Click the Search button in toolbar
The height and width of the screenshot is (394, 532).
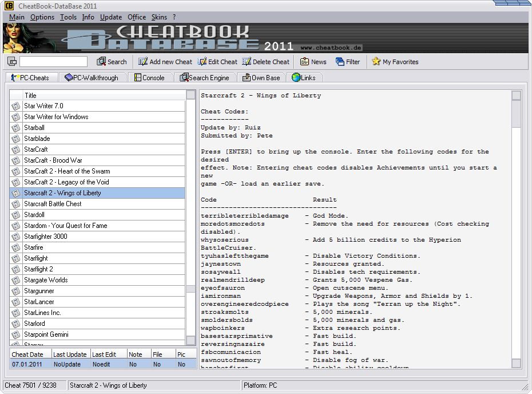pos(112,62)
